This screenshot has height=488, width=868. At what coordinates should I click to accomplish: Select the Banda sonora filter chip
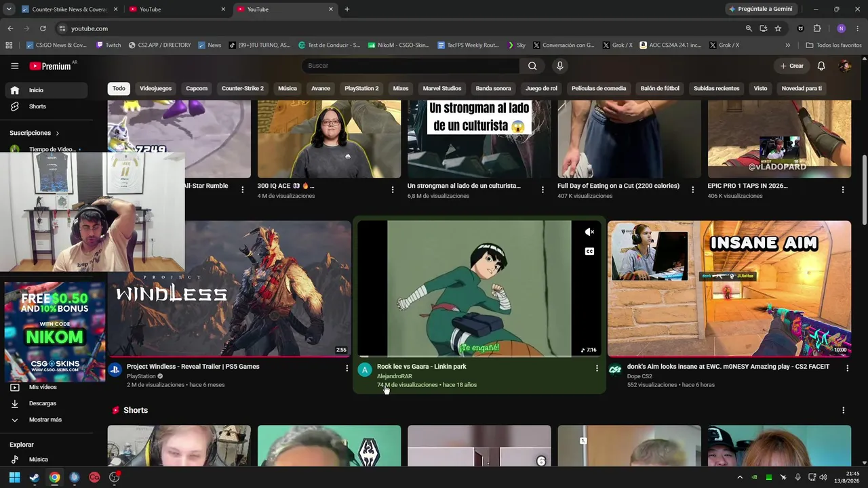493,89
